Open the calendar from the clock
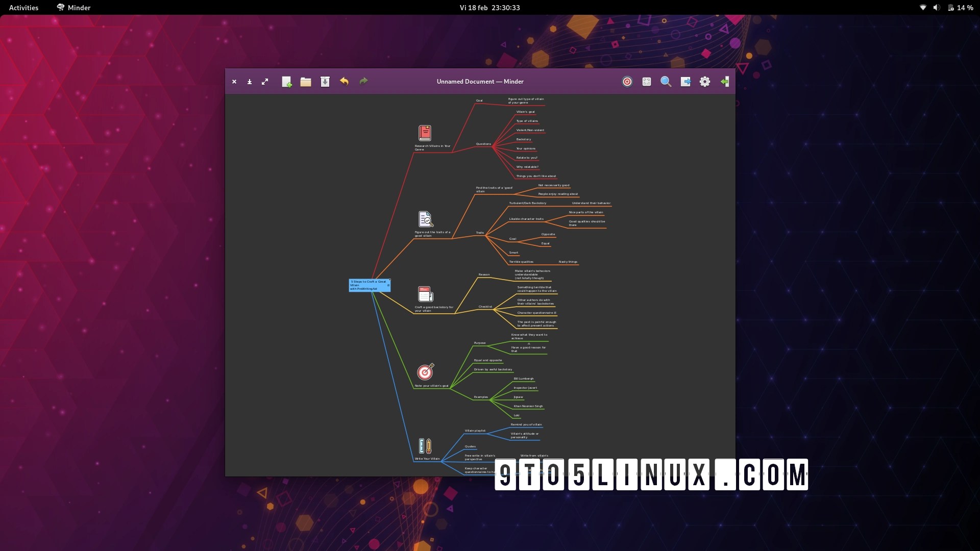 click(489, 8)
